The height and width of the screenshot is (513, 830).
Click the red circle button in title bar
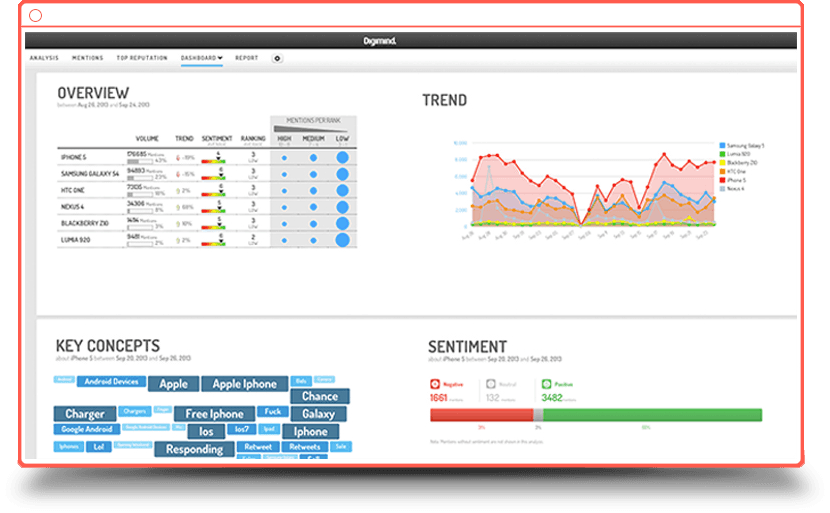(x=35, y=15)
